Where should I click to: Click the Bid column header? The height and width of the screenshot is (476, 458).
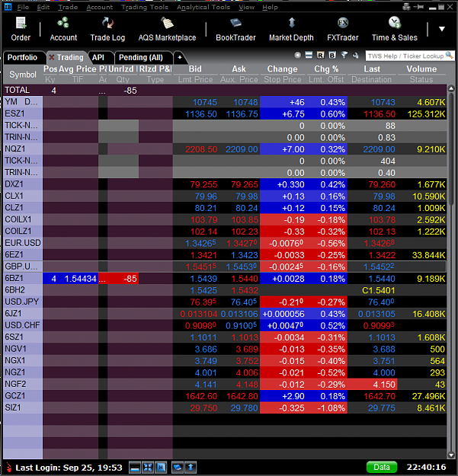click(x=195, y=69)
